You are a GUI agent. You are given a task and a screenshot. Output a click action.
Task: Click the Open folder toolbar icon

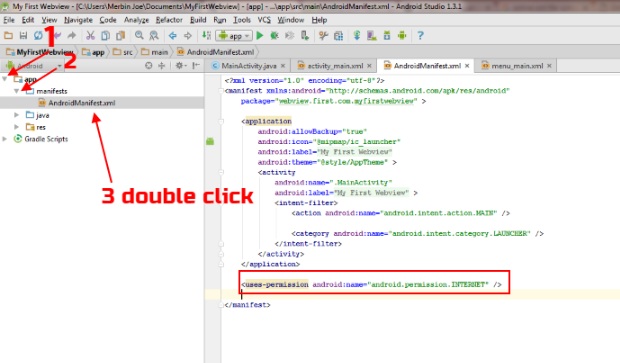[8, 36]
